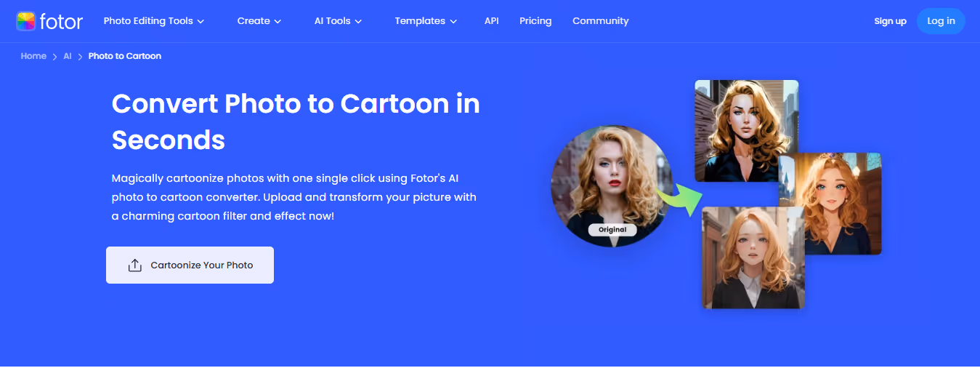Expand the Photo Editing Tools menu

pos(154,21)
